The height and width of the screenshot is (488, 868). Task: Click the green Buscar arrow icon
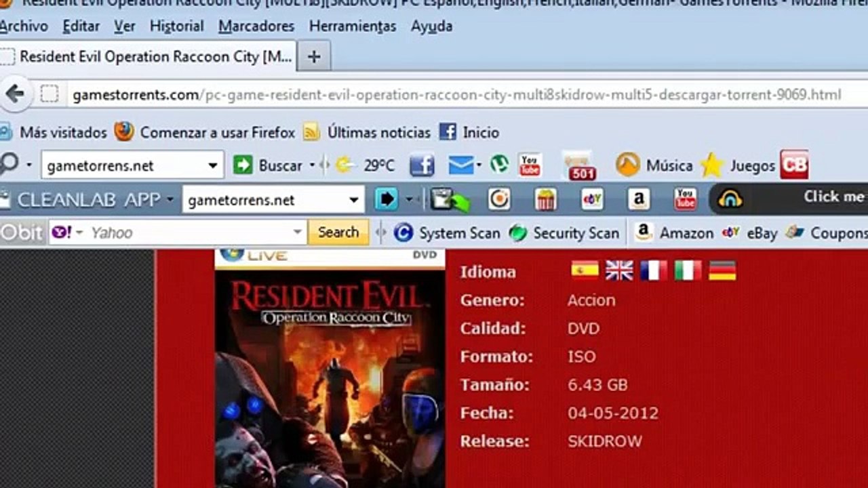point(242,165)
